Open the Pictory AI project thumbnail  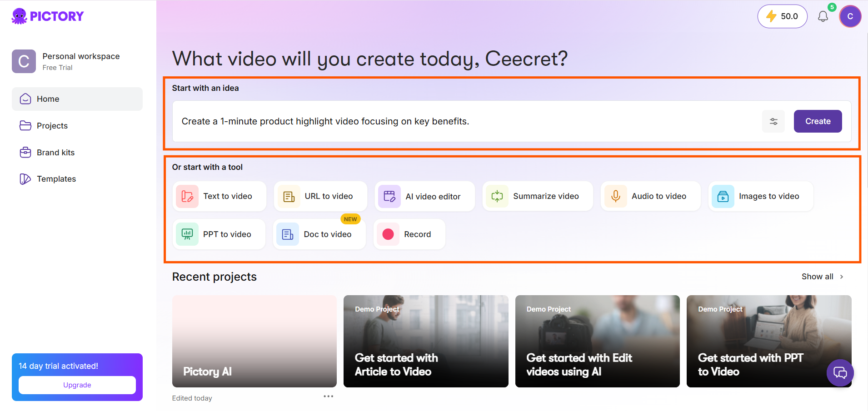254,341
